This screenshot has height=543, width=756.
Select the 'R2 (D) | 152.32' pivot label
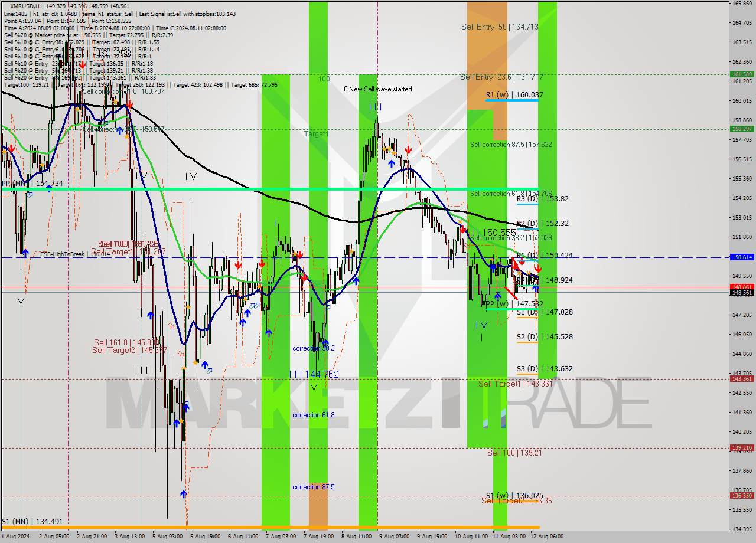542,223
